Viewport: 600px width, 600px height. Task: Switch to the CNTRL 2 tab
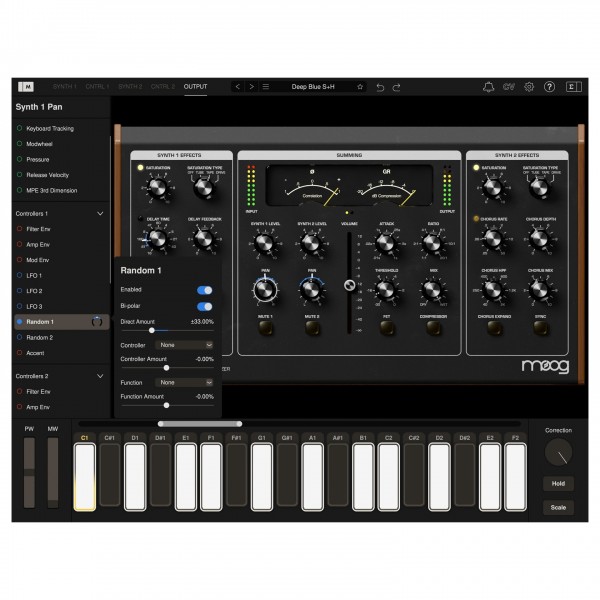tap(163, 87)
